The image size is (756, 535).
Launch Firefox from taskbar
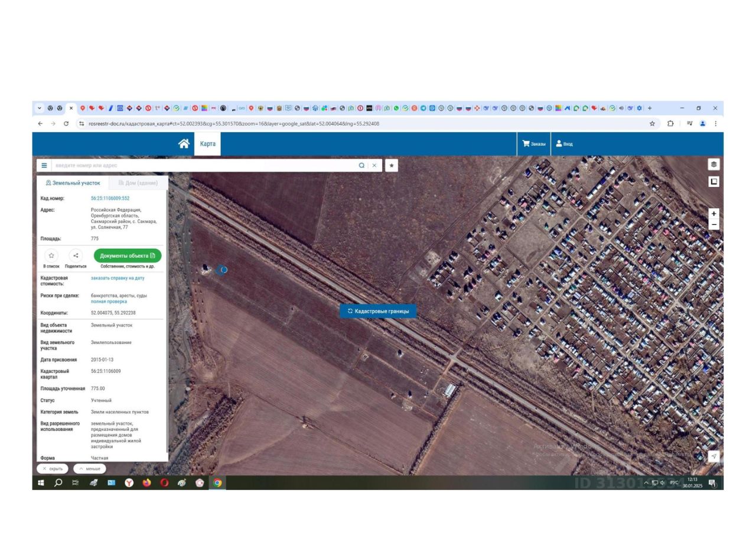pos(146,483)
